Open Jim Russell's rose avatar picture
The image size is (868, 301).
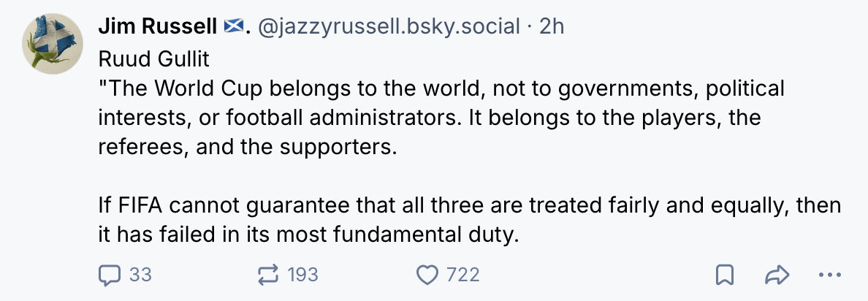[53, 44]
